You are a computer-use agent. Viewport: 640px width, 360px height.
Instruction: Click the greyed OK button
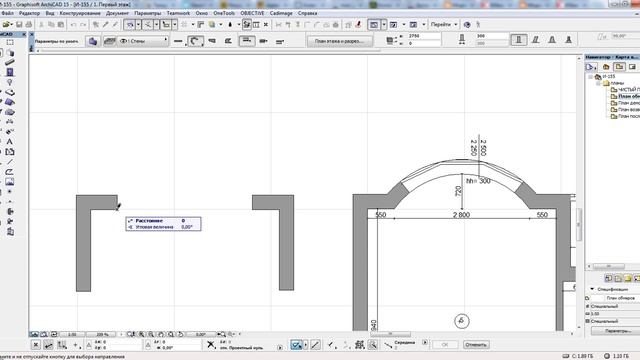(x=444, y=344)
